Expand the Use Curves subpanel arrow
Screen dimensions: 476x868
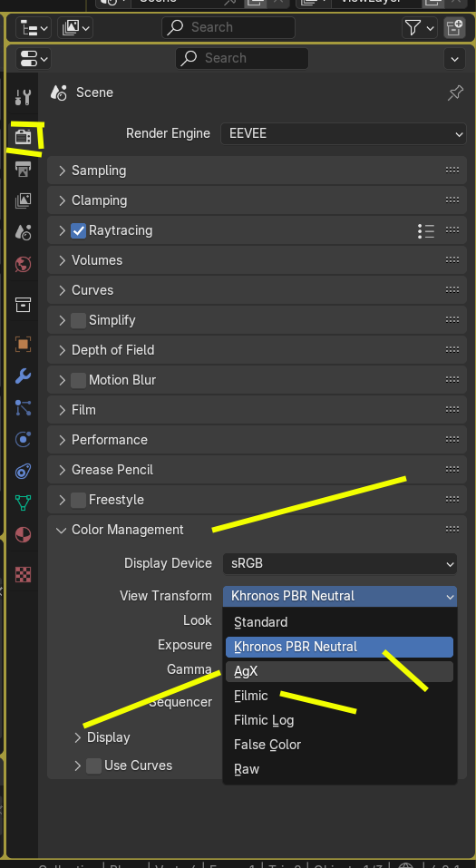tap(77, 766)
